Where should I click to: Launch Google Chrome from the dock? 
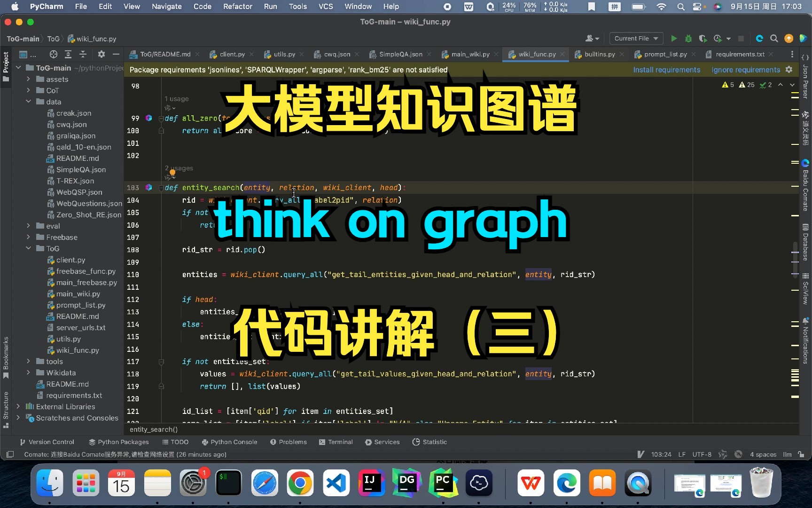coord(300,483)
